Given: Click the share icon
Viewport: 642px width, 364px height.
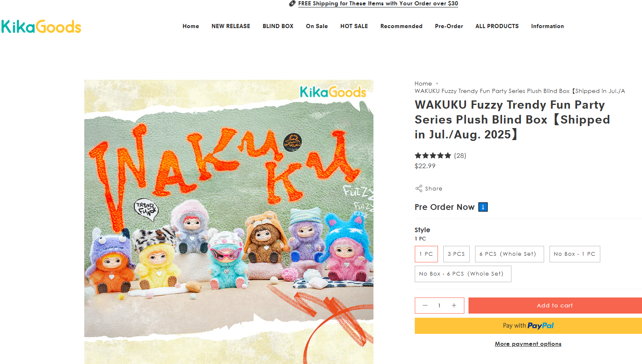Looking at the screenshot, I should 419,188.
